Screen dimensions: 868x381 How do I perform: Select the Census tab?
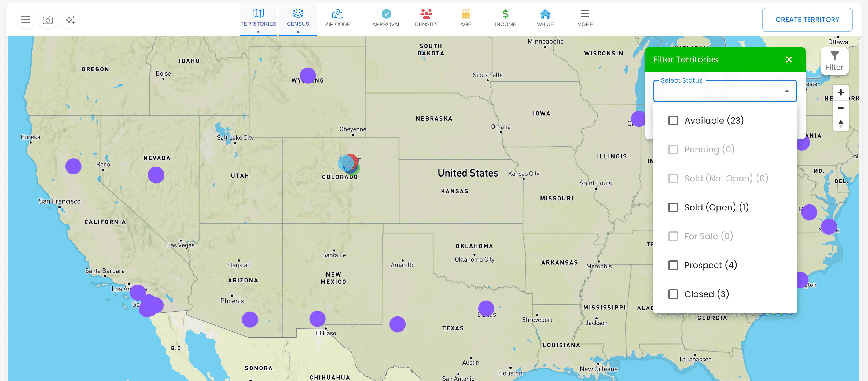(x=298, y=19)
